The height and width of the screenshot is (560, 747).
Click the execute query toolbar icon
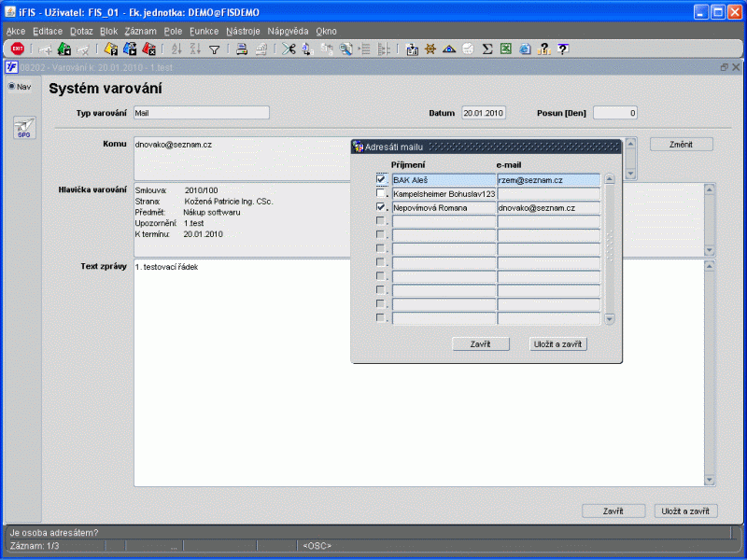click(x=130, y=49)
